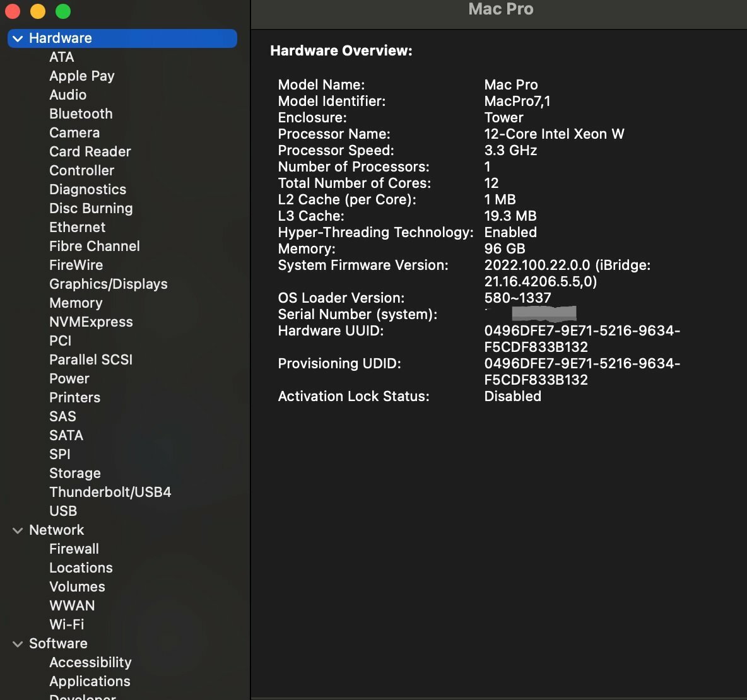This screenshot has width=747, height=700.
Task: Click the System Firmware Version value
Action: click(567, 273)
